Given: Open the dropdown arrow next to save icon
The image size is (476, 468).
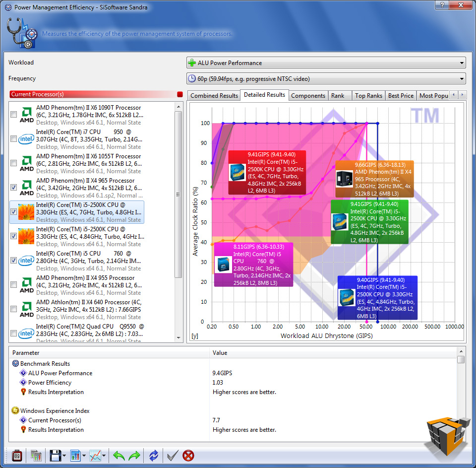Looking at the screenshot, I should point(64,456).
